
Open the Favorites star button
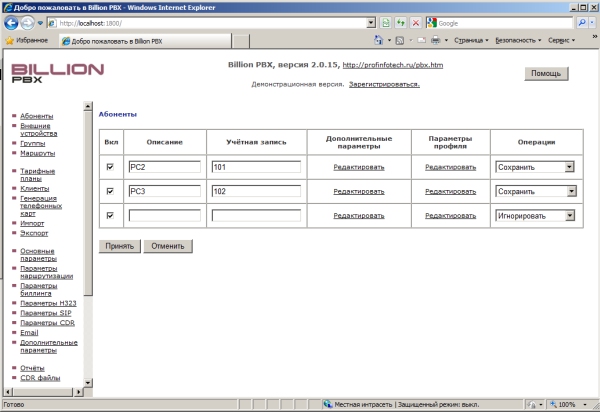pos(26,40)
